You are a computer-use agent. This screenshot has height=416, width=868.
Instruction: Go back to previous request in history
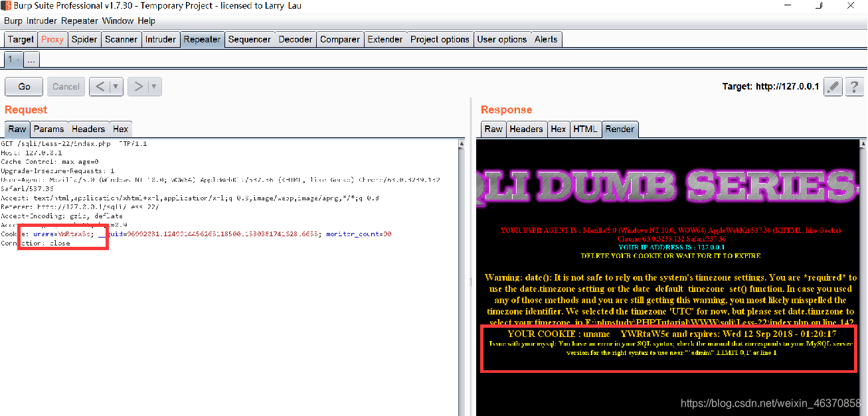tap(99, 86)
